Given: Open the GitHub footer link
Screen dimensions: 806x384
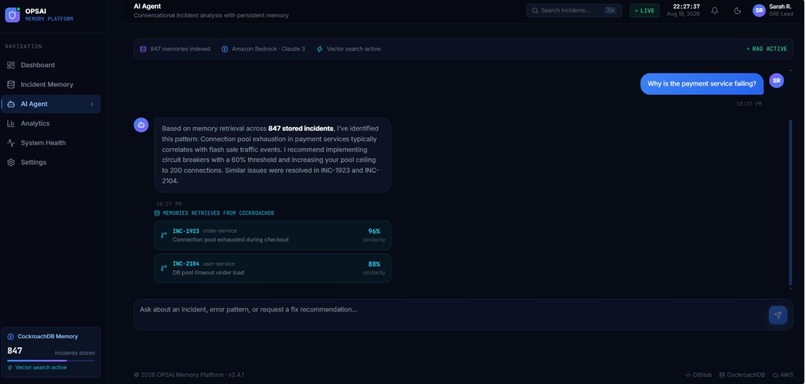Looking at the screenshot, I should click(699, 375).
